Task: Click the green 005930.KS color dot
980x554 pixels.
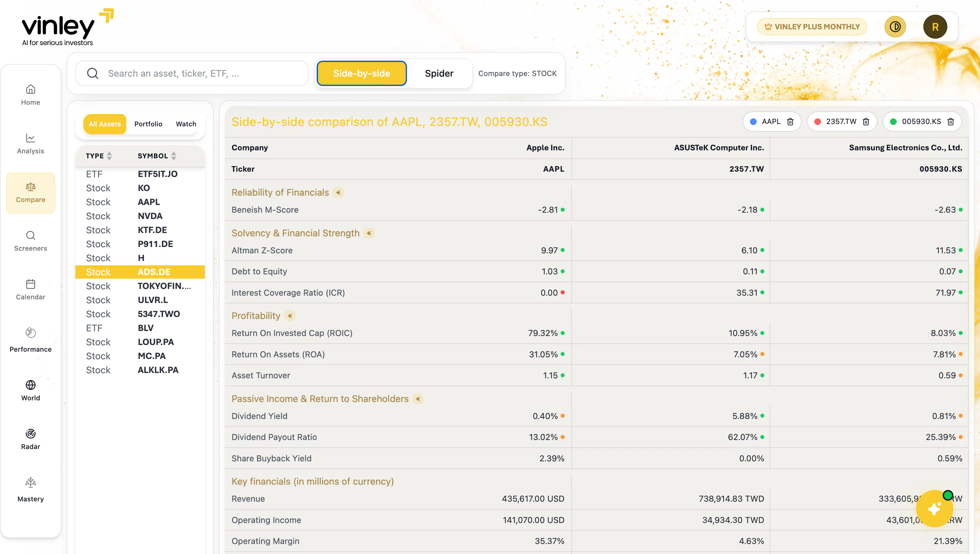Action: [893, 122]
